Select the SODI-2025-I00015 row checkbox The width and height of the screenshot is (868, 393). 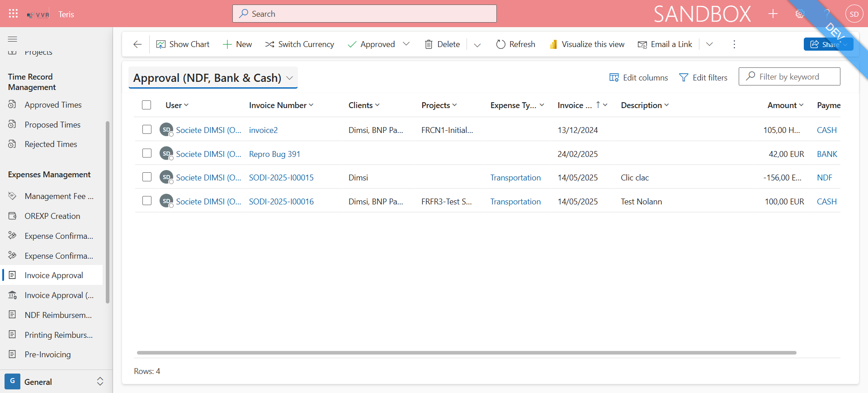coord(147,177)
